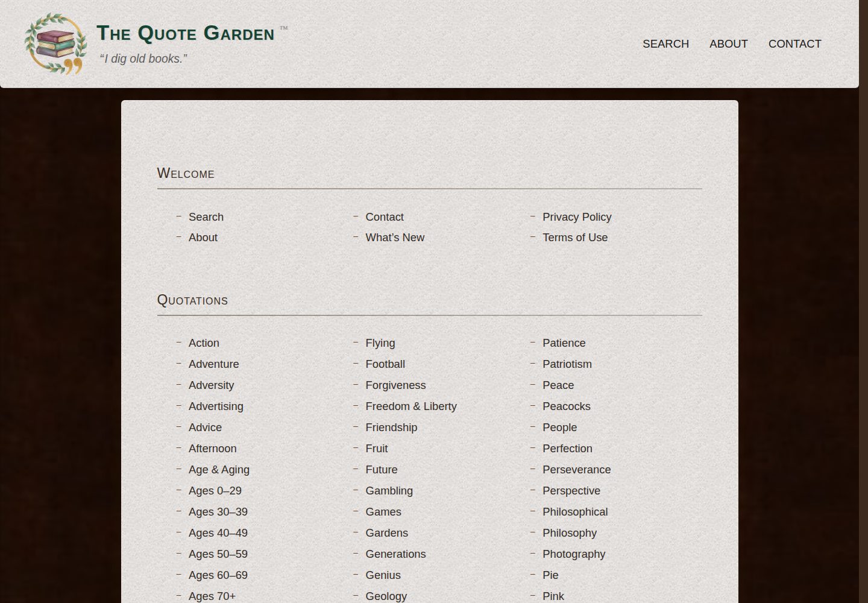Open Ages 30–39 quotations

click(218, 512)
